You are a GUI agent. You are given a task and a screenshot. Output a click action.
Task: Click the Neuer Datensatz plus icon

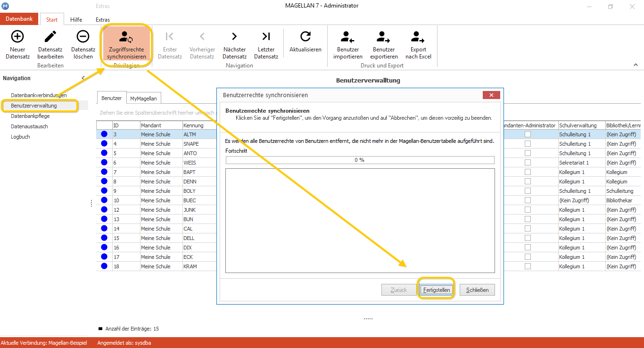tap(17, 36)
